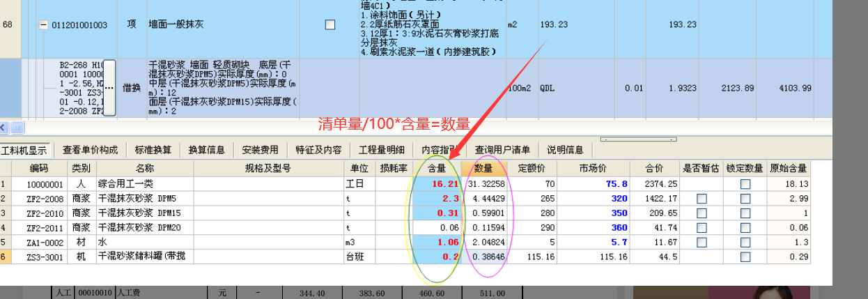Viewport: 868px width, 299px height.
Task: Select code cell ZF2-2011
Action: point(39,228)
